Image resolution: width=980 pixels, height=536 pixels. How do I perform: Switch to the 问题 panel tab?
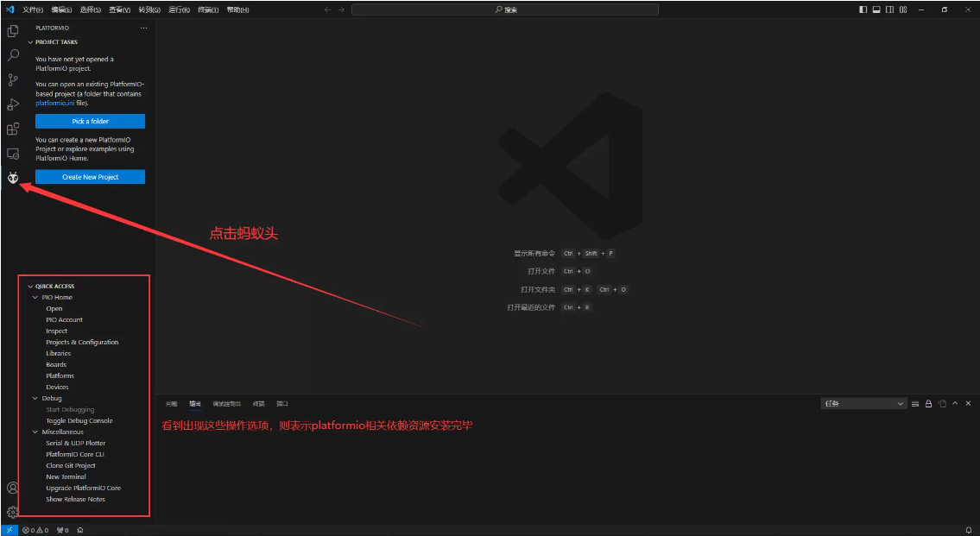coord(171,404)
